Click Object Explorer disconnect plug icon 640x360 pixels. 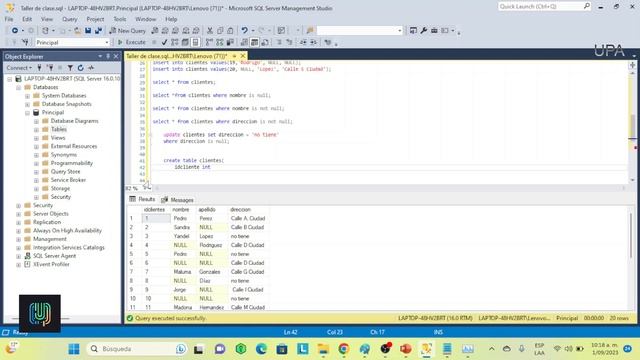click(x=50, y=68)
